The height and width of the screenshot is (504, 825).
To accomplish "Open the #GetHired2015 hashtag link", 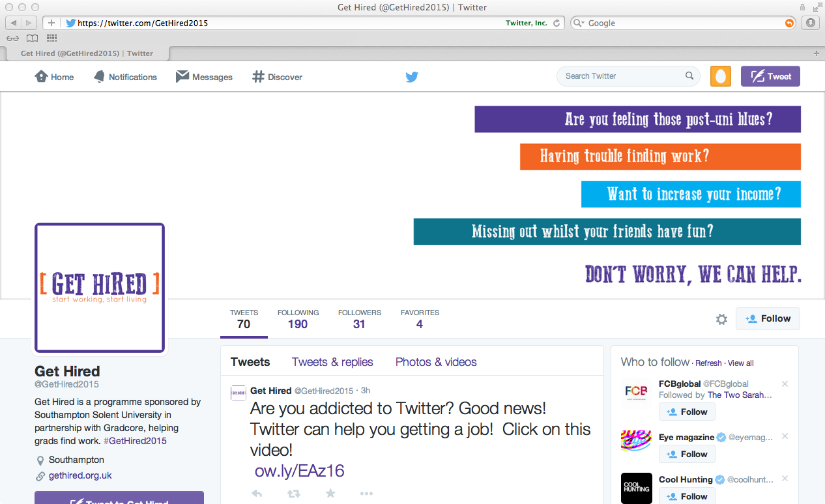I will coord(135,441).
